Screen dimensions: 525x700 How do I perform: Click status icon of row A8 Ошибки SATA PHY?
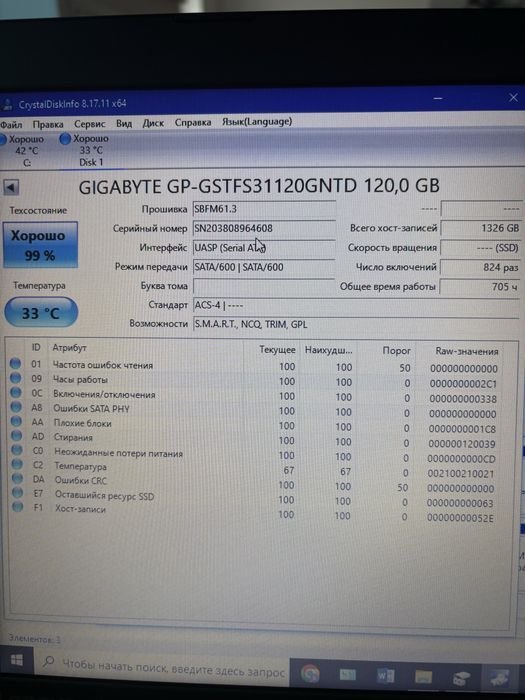click(x=16, y=407)
